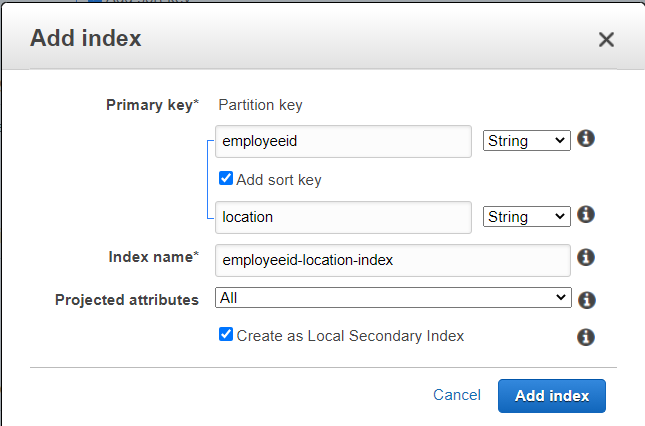Click the employeeid partition key field
Viewport: 645px width, 426px height.
343,141
